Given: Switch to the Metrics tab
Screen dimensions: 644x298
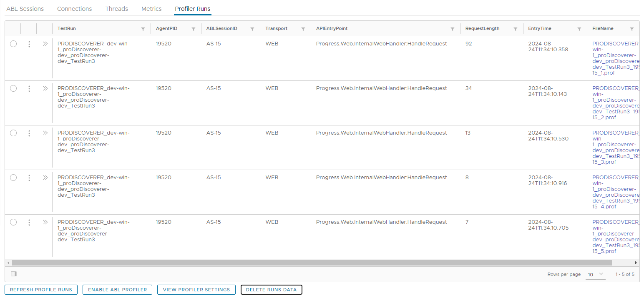Looking at the screenshot, I should click(151, 8).
